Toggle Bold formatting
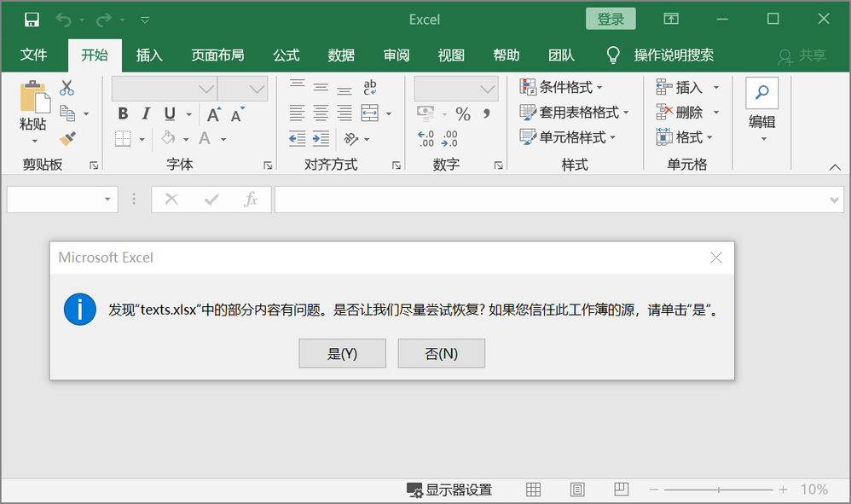 123,113
